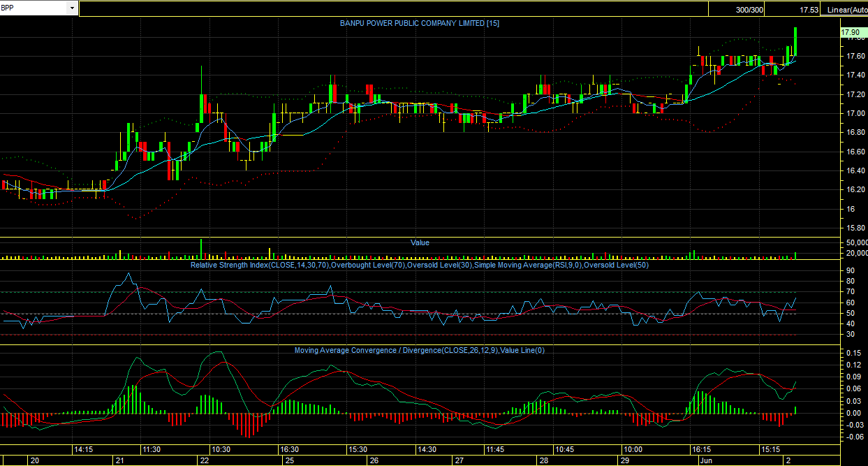Click the 17.00 price axis label

tap(855, 113)
